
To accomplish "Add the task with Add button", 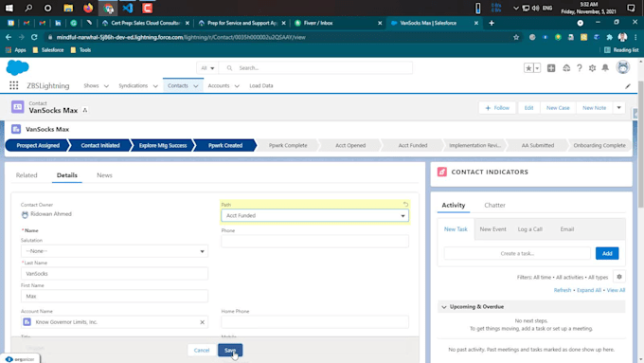I will point(607,253).
